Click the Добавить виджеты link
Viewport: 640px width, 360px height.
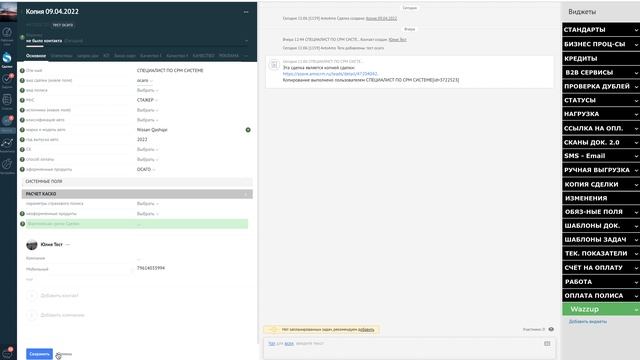[588, 322]
